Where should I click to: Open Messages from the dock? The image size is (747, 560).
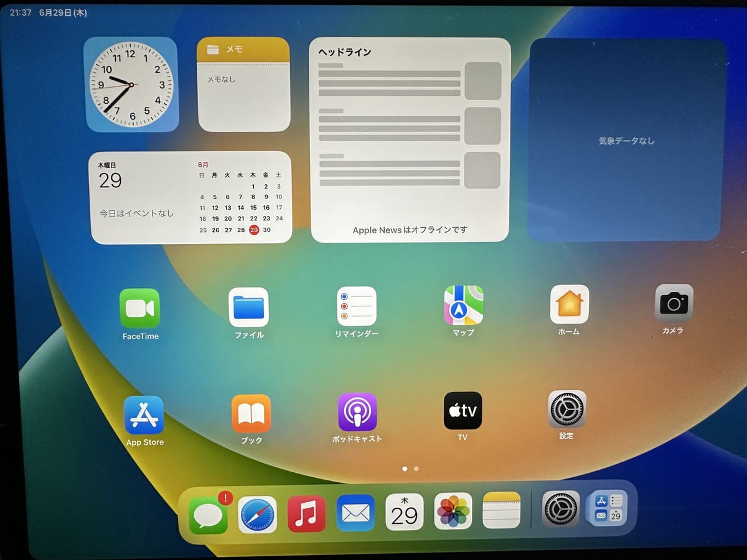(208, 515)
